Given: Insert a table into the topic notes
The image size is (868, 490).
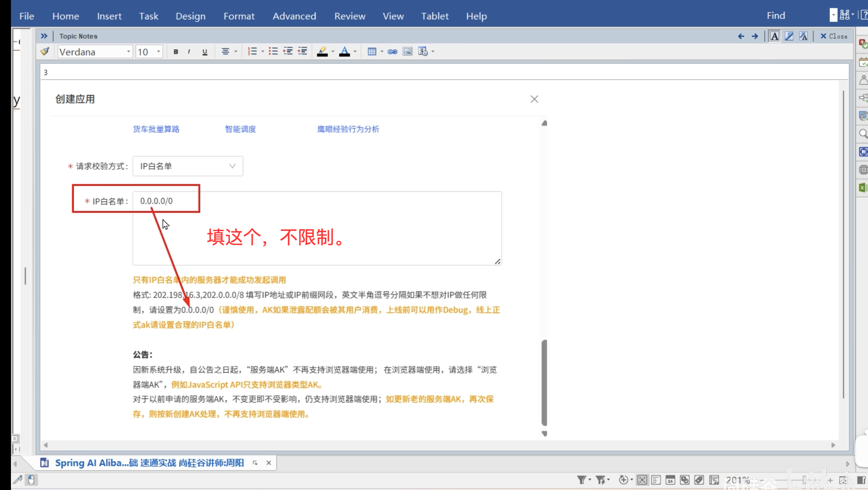Looking at the screenshot, I should pyautogui.click(x=372, y=51).
